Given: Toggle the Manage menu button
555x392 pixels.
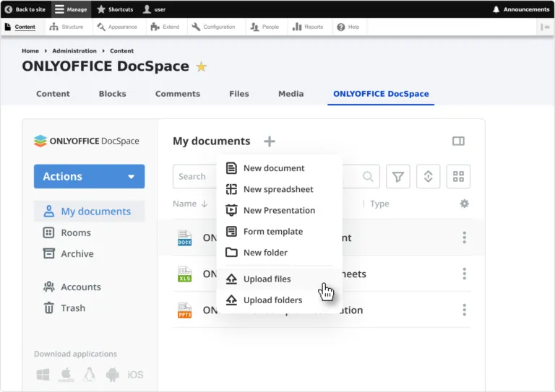Looking at the screenshot, I should (x=71, y=9).
